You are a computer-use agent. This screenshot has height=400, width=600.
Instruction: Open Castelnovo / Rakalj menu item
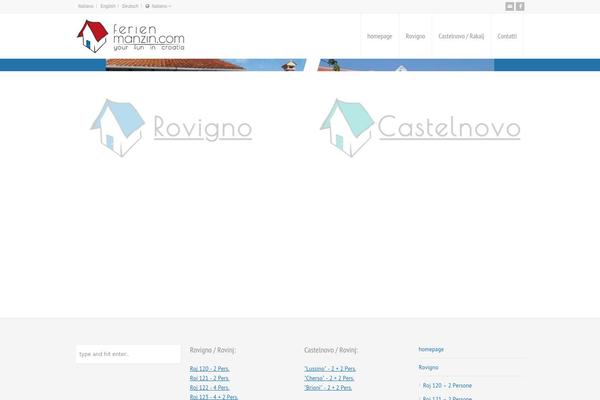461,36
